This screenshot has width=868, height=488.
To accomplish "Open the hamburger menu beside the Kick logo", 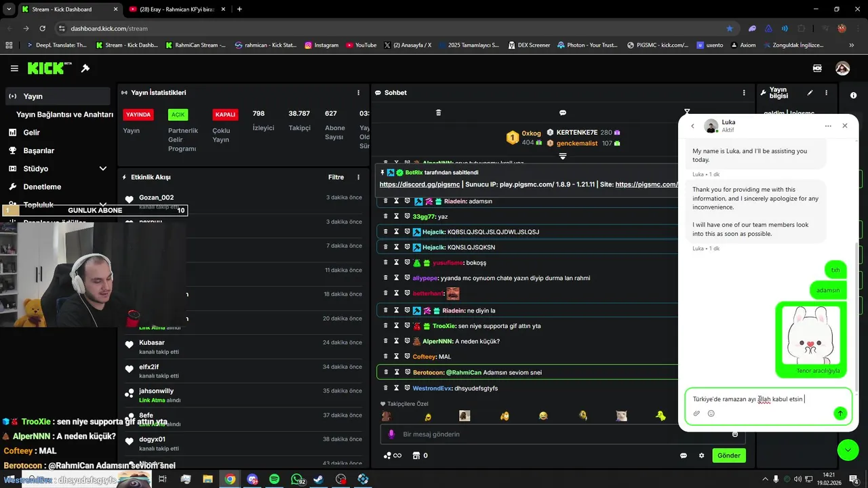I will 14,68.
